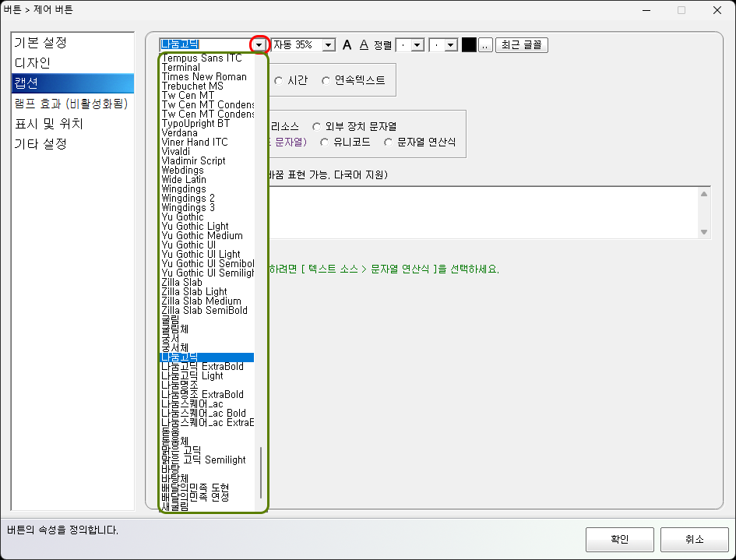The height and width of the screenshot is (560, 736).
Task: Open the second alignment dropdown next to 정렬
Action: [452, 44]
